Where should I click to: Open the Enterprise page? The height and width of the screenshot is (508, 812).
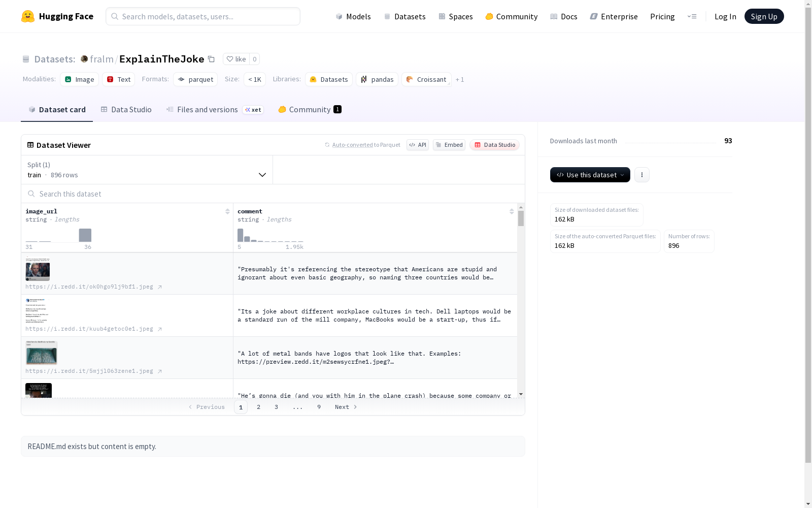[x=614, y=16]
